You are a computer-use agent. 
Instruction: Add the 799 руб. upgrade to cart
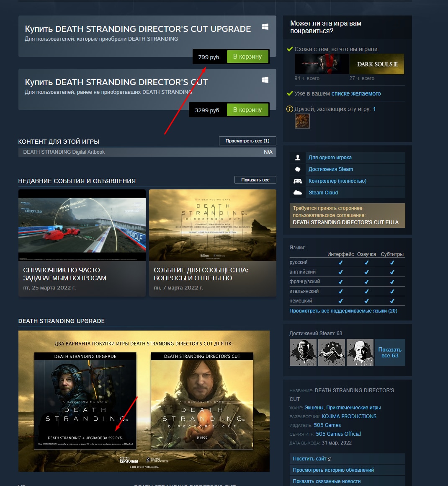click(x=247, y=57)
